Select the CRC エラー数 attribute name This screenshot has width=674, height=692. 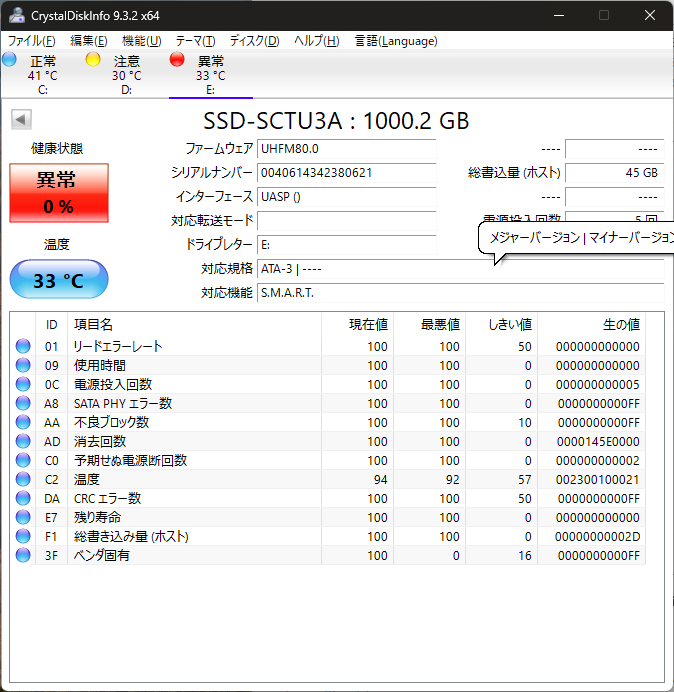point(107,498)
